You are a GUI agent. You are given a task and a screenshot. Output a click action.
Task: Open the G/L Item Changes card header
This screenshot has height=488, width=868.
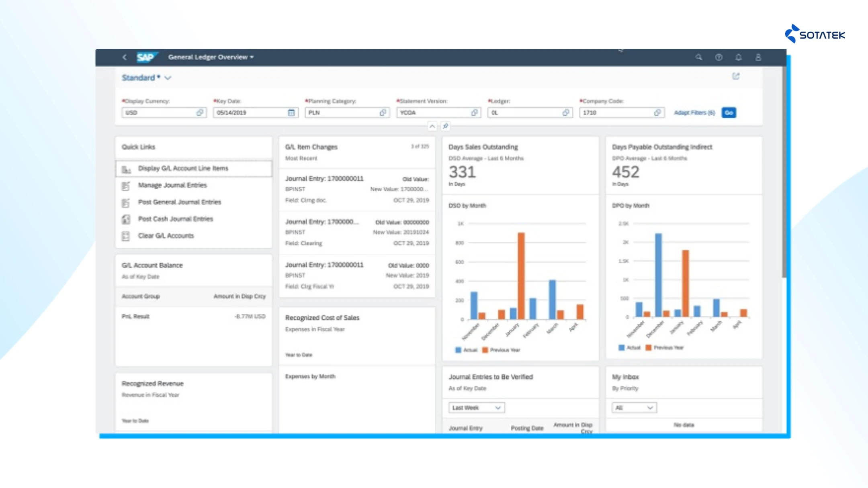357,152
